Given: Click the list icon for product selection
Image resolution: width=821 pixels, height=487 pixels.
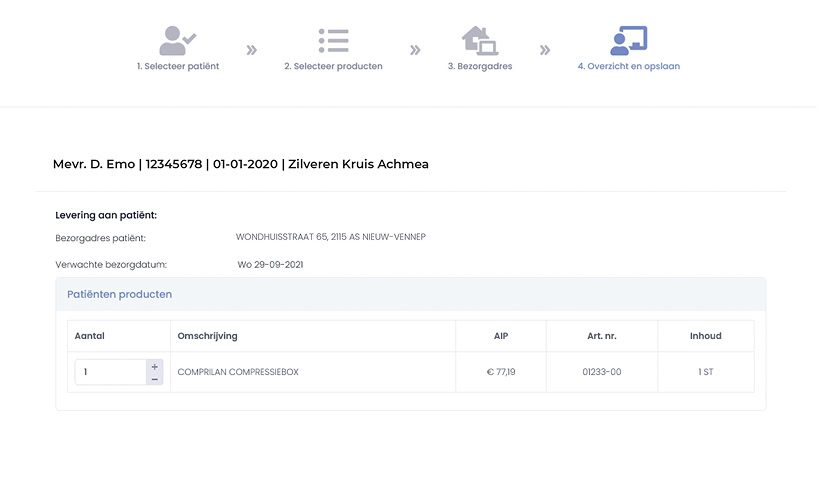Looking at the screenshot, I should tap(333, 41).
